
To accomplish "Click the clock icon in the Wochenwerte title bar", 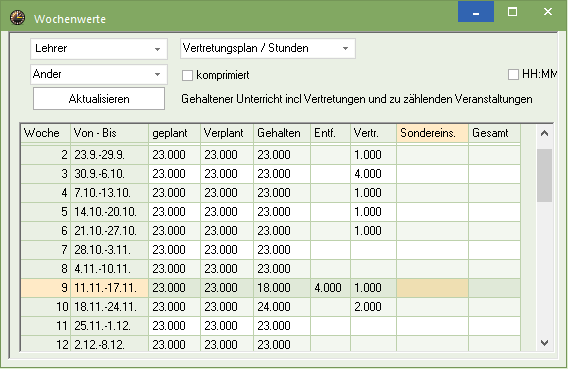I will 17,18.
